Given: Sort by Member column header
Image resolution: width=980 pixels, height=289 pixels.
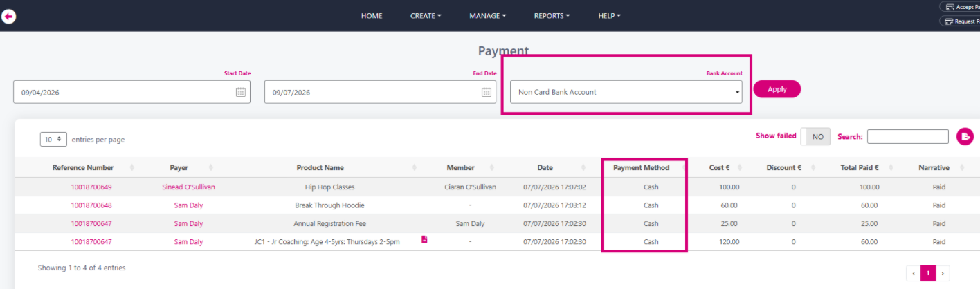Looking at the screenshot, I should [460, 167].
